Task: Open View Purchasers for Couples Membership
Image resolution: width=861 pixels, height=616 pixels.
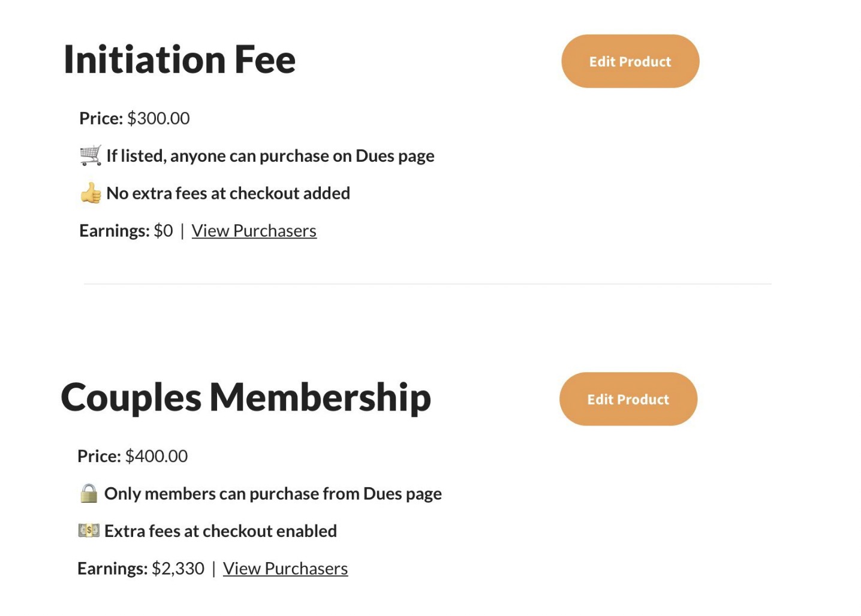Action: pyautogui.click(x=285, y=569)
